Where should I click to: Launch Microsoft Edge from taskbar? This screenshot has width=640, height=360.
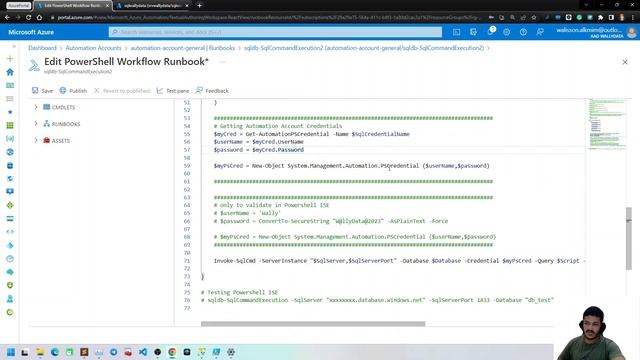(55, 352)
